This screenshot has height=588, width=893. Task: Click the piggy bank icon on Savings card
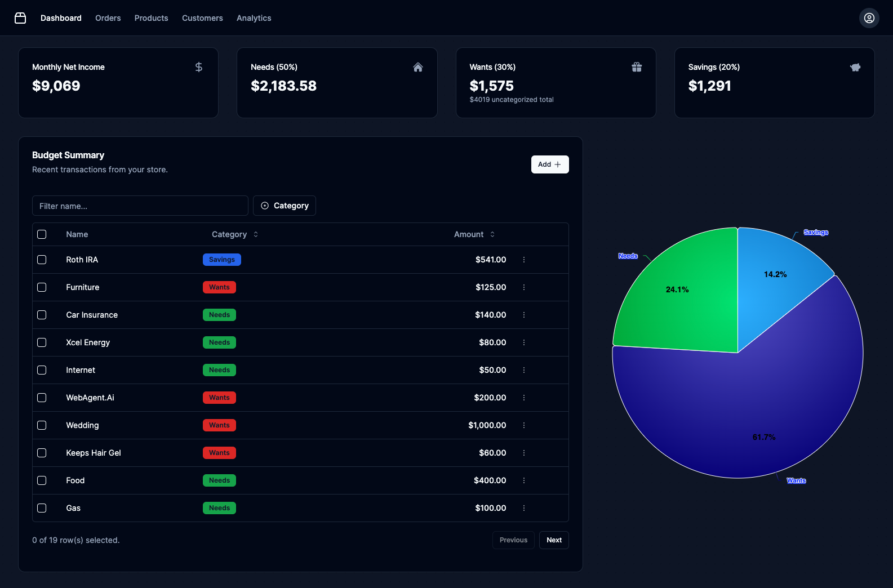coord(855,67)
